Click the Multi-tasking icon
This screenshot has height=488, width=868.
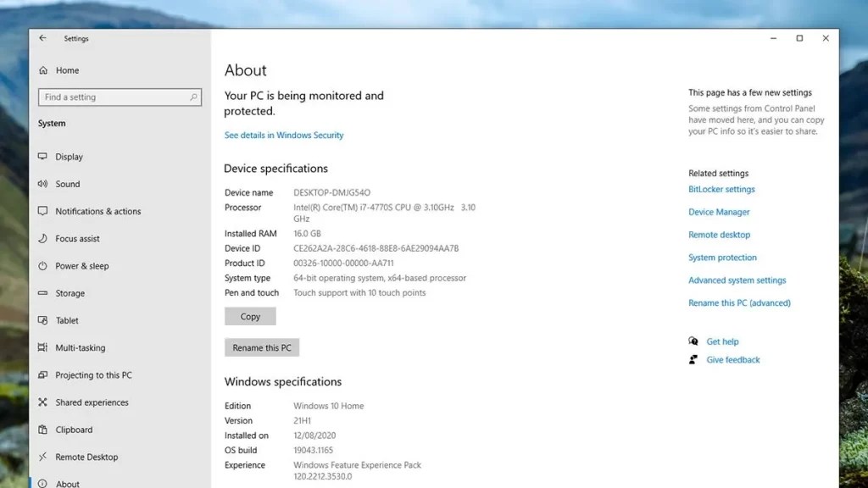click(42, 347)
